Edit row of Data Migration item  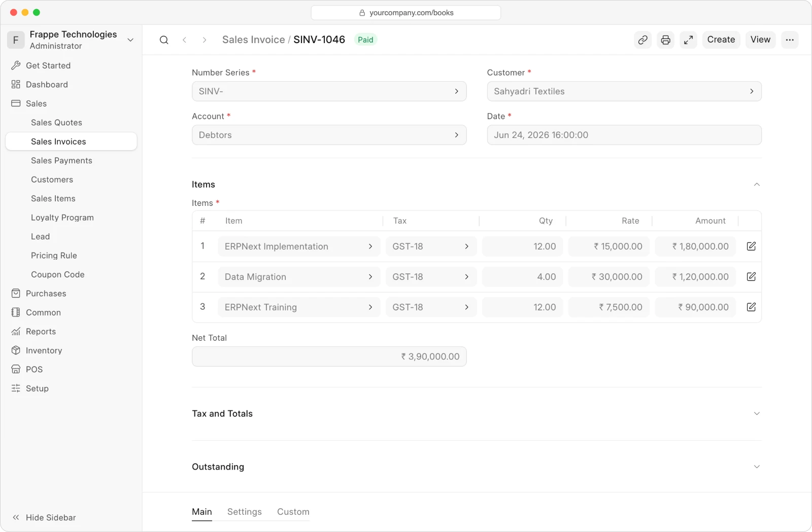pyautogui.click(x=752, y=276)
